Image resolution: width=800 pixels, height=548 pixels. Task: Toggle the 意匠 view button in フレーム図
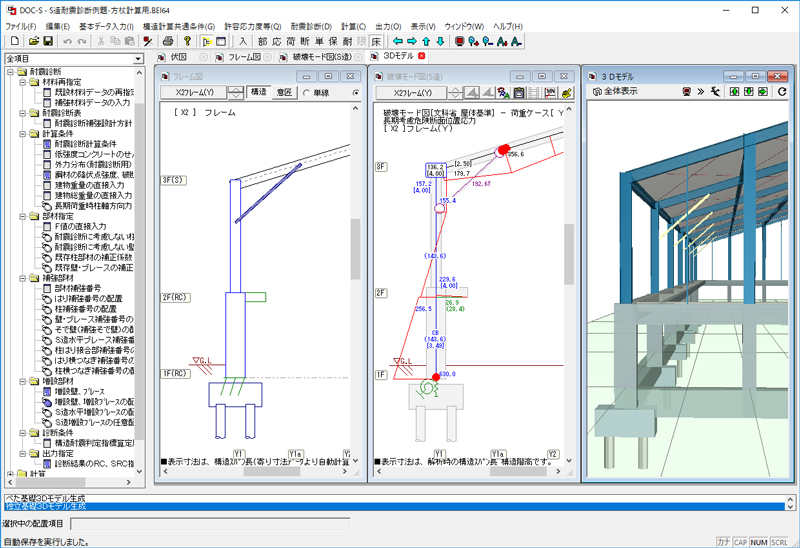[x=285, y=93]
